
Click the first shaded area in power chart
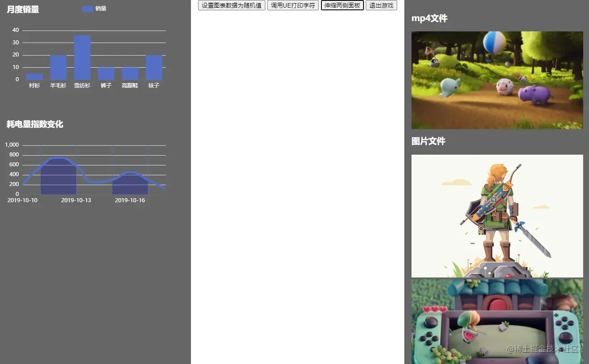click(x=58, y=177)
